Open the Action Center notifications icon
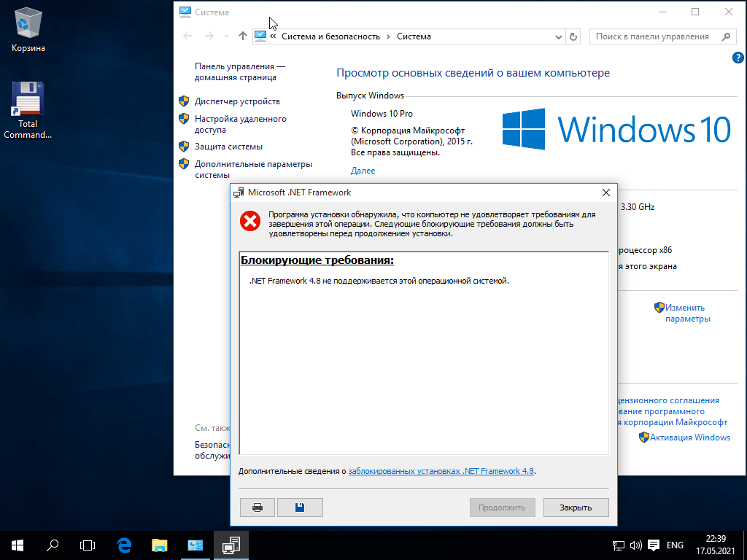 [x=654, y=545]
